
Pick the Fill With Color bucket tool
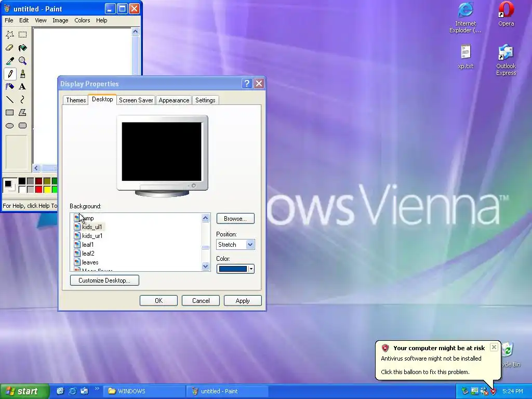(23, 47)
